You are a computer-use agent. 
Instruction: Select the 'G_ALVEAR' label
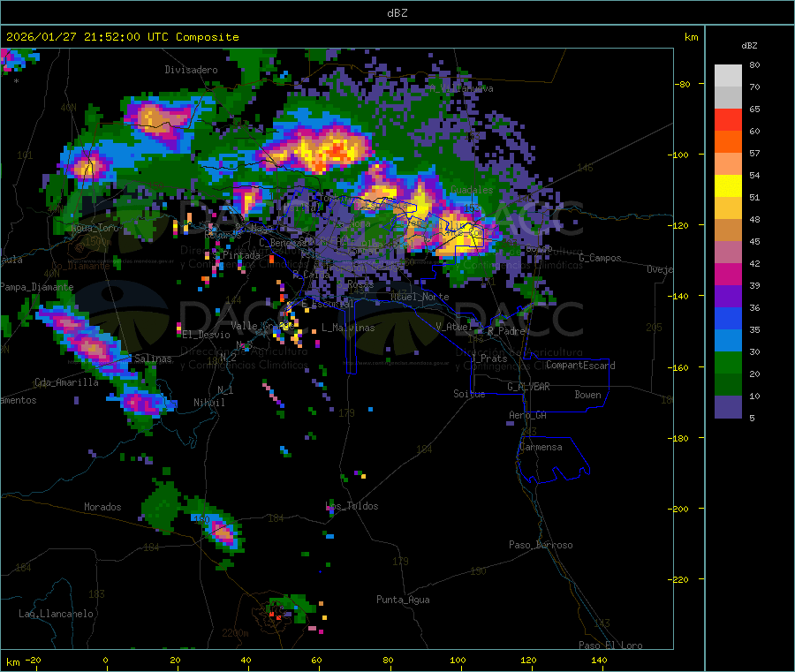pyautogui.click(x=528, y=387)
